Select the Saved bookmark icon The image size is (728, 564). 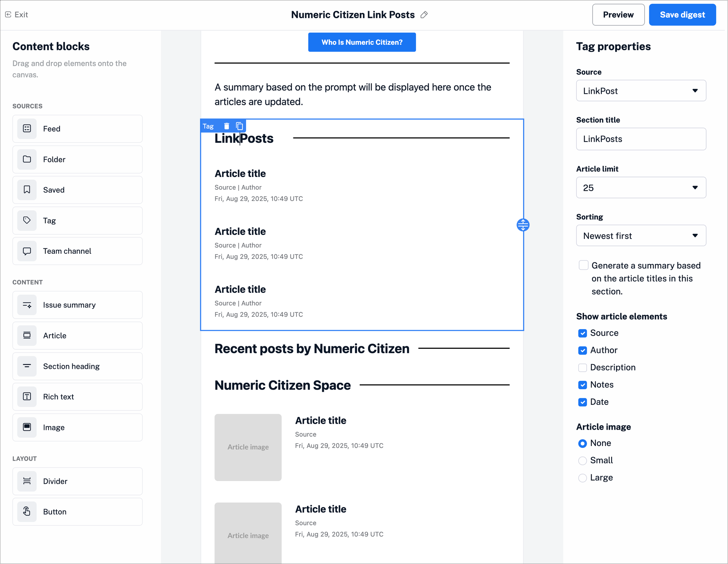27,190
